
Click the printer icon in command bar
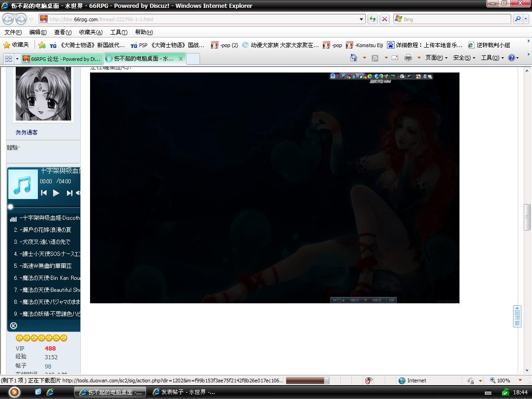408,58
